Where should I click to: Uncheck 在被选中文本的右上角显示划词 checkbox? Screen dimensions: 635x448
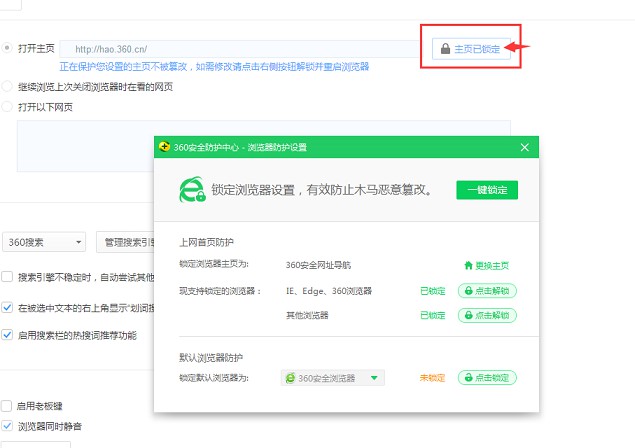[7, 308]
